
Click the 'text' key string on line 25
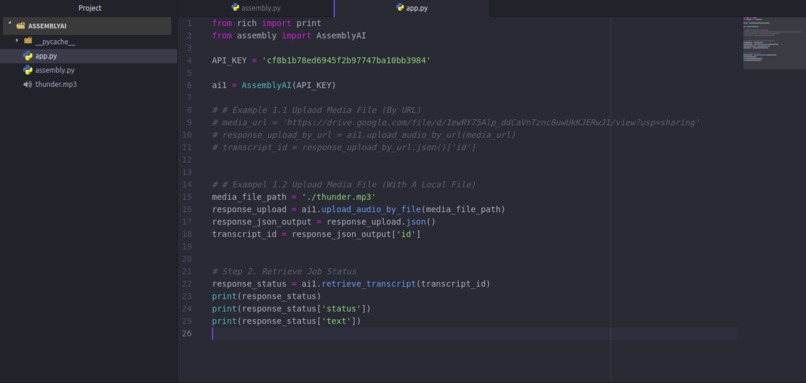pyautogui.click(x=336, y=321)
